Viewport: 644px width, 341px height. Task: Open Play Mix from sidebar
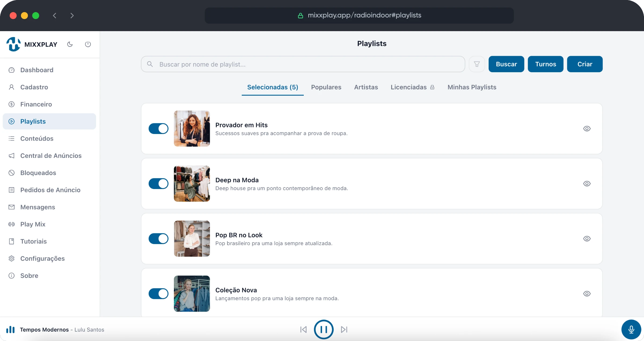pos(49,224)
